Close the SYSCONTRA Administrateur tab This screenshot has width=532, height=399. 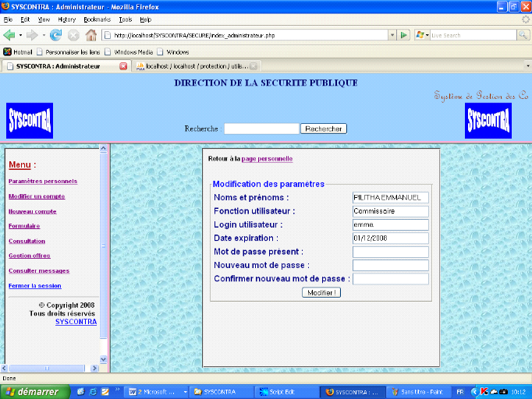click(x=123, y=66)
